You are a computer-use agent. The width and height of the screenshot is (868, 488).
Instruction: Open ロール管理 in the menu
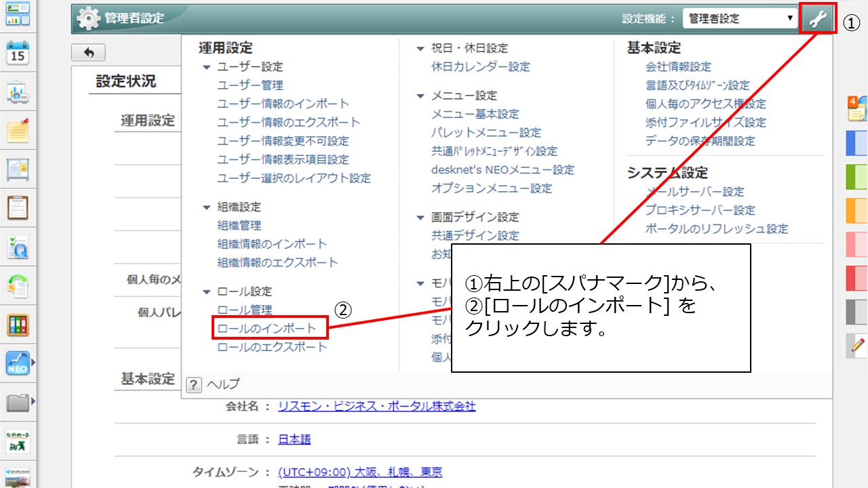pos(245,310)
